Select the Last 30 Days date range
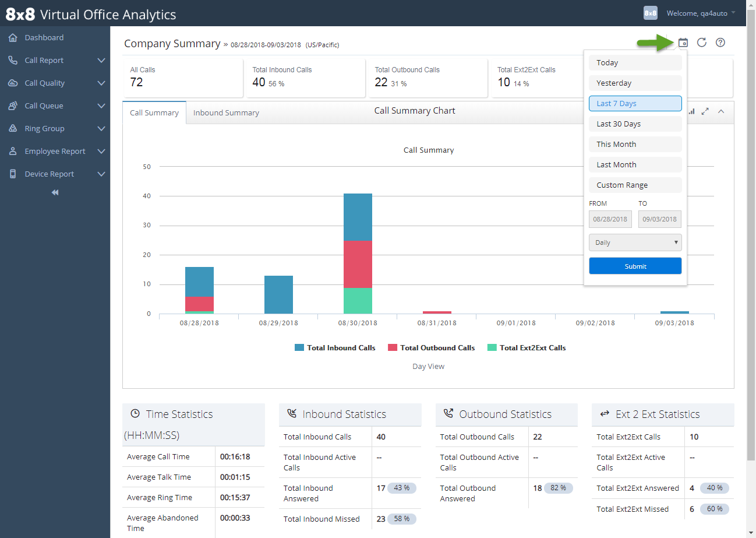Image resolution: width=756 pixels, height=538 pixels. [x=635, y=124]
